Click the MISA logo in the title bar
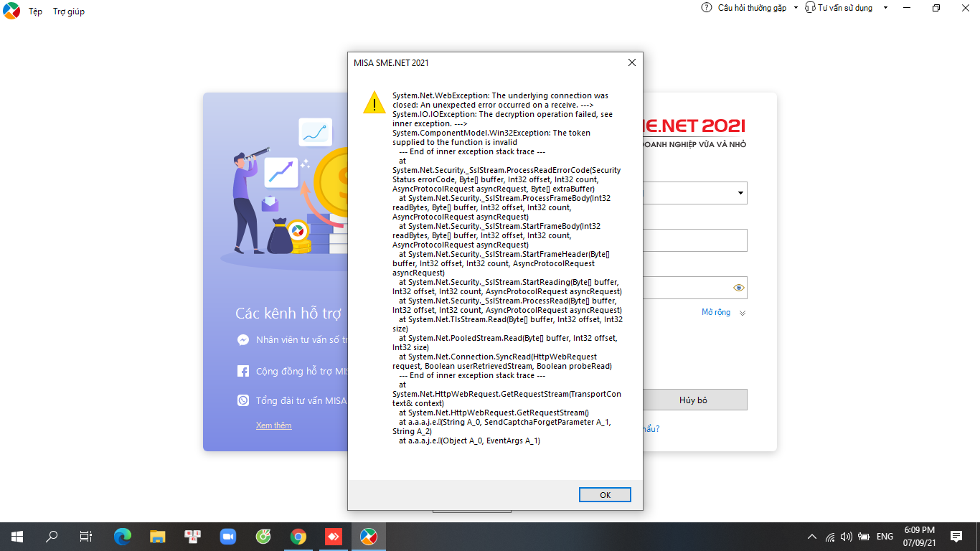This screenshot has width=980, height=551. [11, 11]
